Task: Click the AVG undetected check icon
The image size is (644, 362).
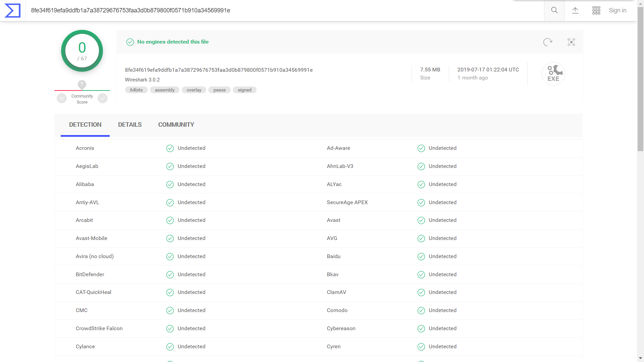Action: point(421,238)
